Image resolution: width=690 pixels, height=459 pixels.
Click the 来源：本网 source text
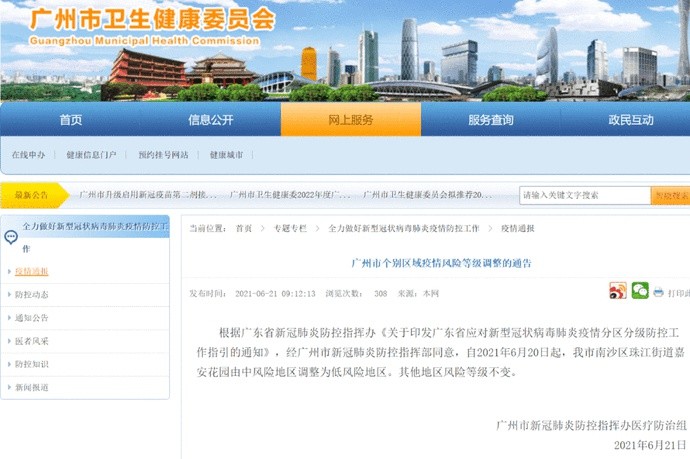point(418,294)
